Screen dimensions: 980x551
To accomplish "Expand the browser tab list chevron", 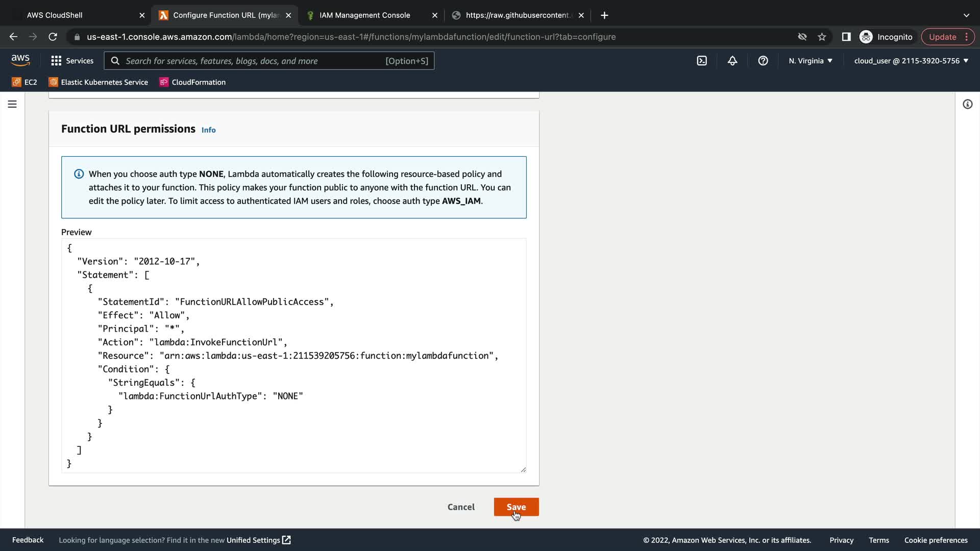I will [x=966, y=15].
